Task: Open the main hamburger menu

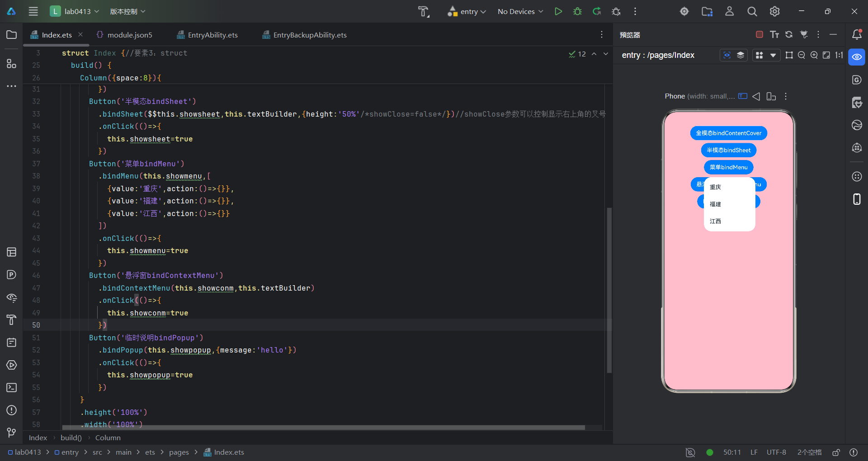Action: click(33, 11)
